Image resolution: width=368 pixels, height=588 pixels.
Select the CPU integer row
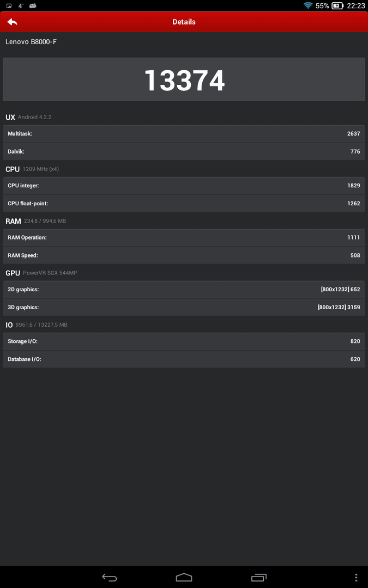click(x=184, y=186)
